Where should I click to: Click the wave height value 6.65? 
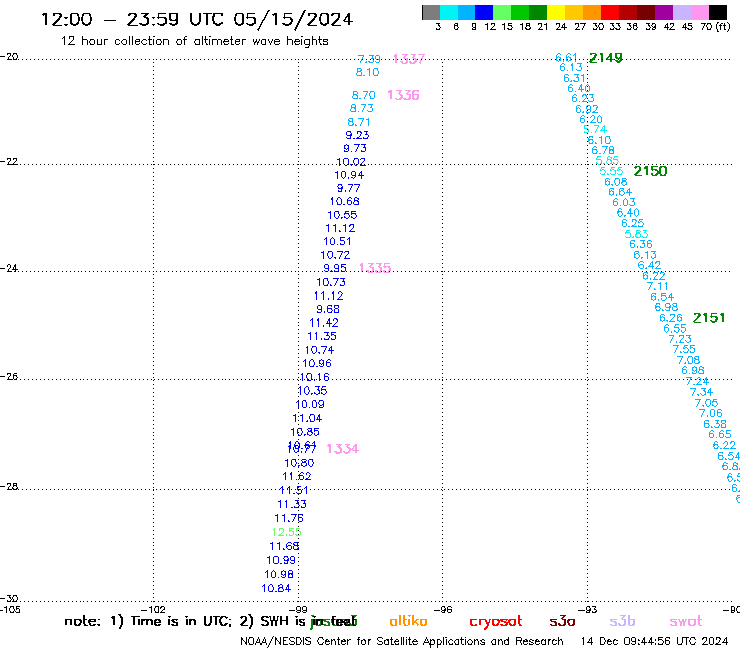720,434
